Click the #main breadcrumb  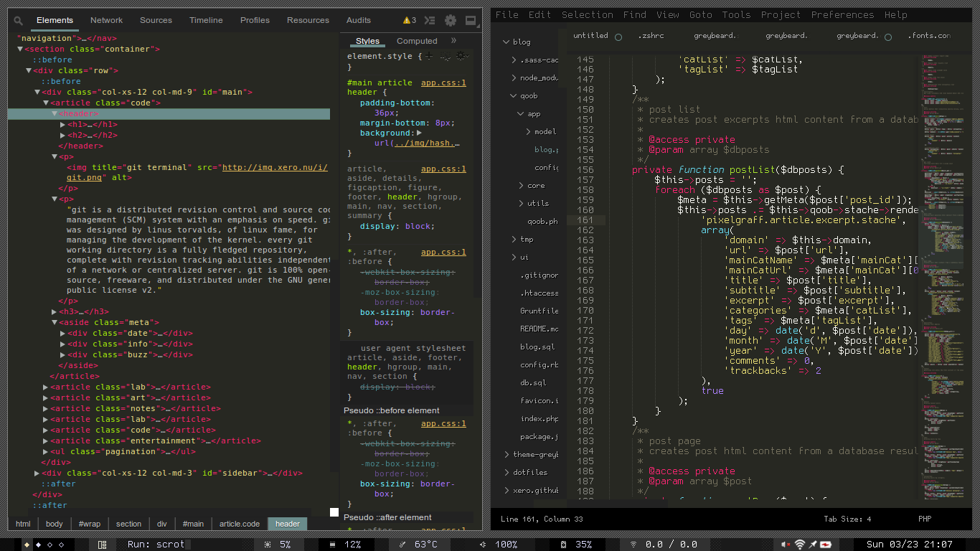(193, 524)
